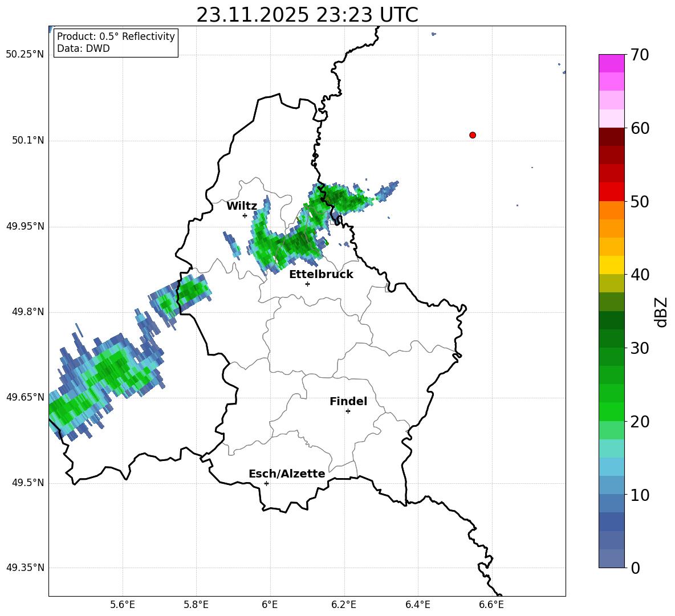Click the Wiltz city label
The image size is (675, 616).
[x=242, y=206]
